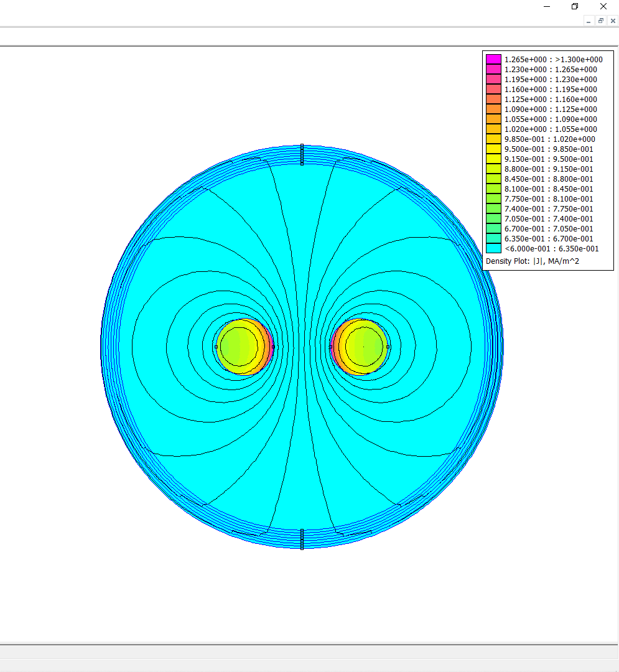Click the 'Density Plot: |J|, MA/m^2' legend caption

[532, 261]
